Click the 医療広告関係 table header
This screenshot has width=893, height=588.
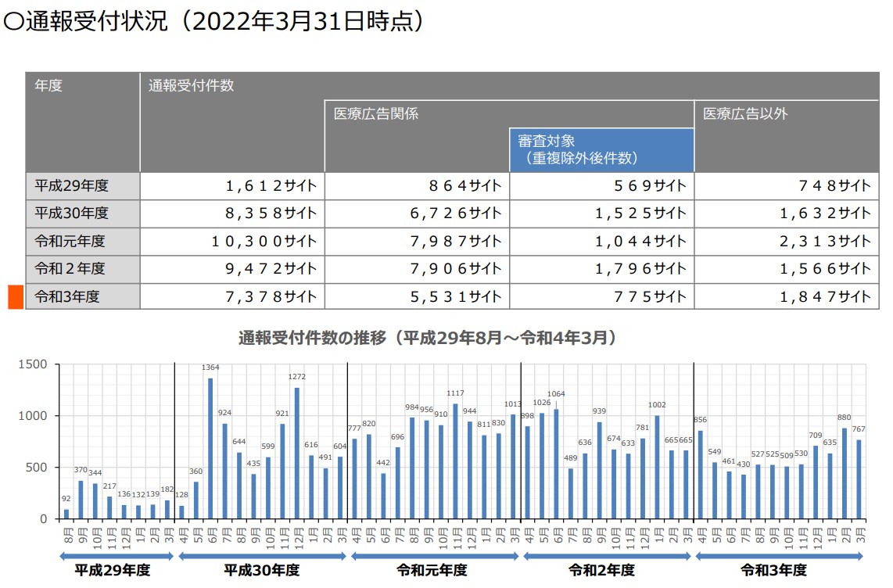(x=508, y=114)
